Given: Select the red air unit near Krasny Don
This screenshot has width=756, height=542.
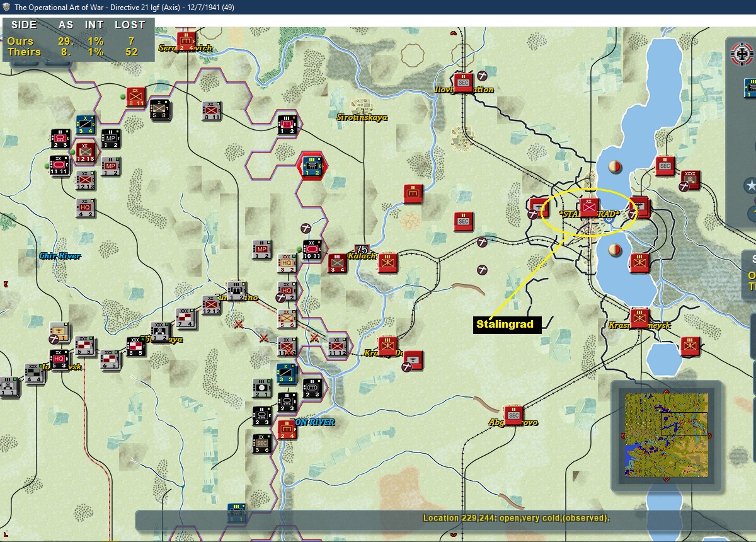Looking at the screenshot, I should pyautogui.click(x=413, y=360).
